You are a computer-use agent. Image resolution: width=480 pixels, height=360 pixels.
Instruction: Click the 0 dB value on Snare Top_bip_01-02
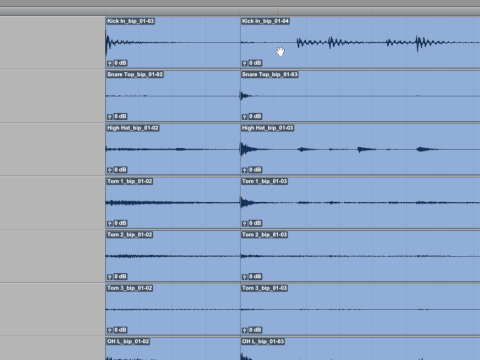coord(120,116)
